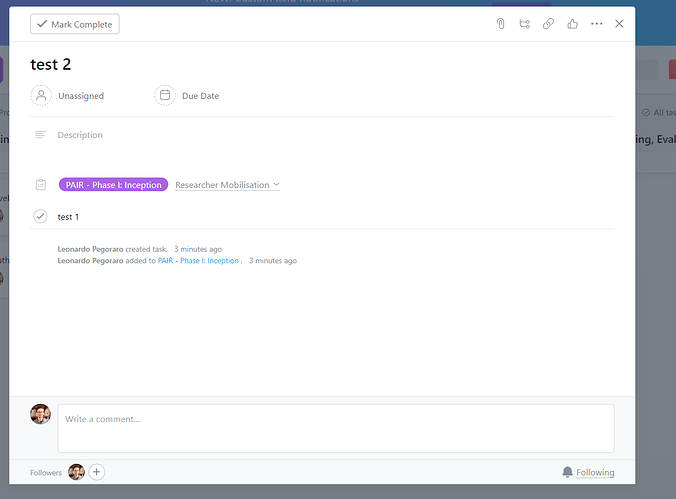Assign the task via Unassigned label

click(x=81, y=96)
